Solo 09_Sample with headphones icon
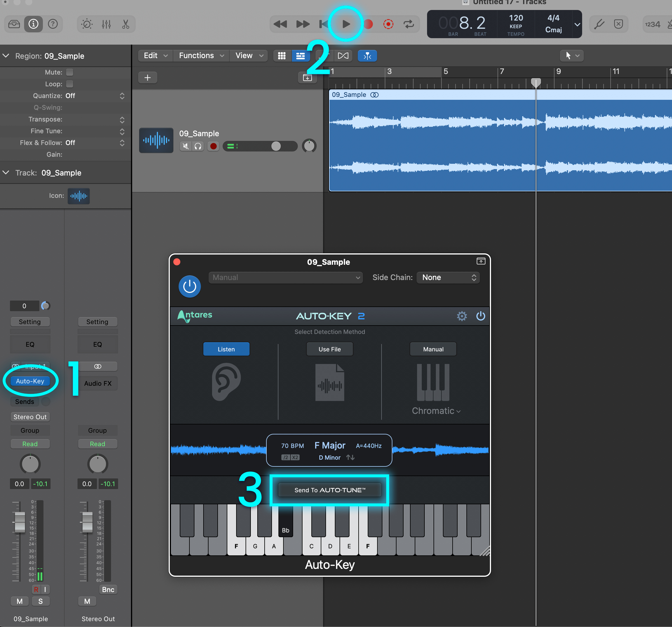 (198, 146)
